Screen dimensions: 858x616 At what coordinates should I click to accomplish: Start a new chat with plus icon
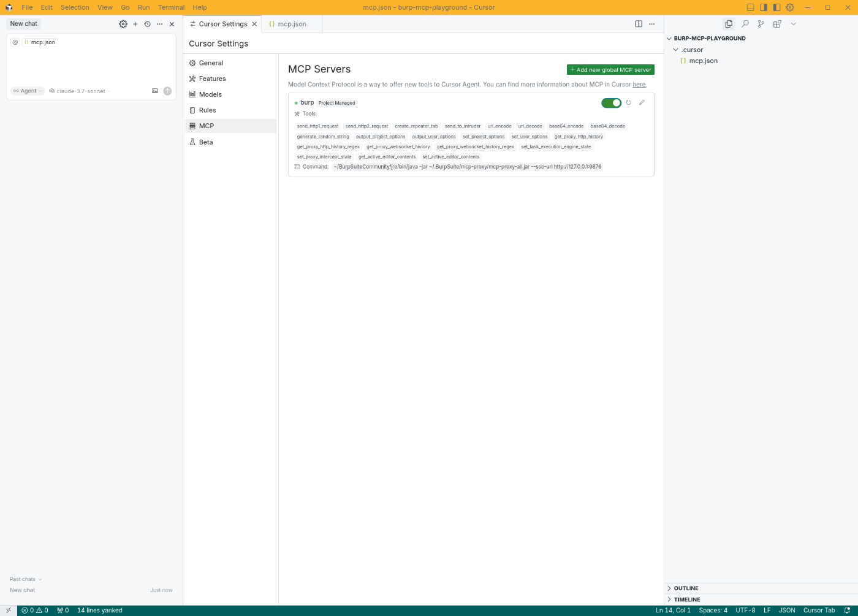(135, 24)
